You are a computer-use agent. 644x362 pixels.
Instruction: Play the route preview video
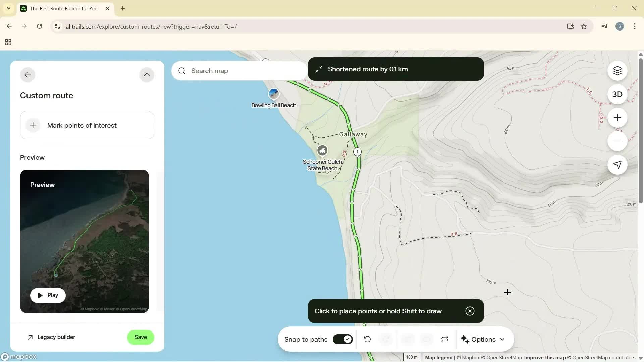point(48,295)
